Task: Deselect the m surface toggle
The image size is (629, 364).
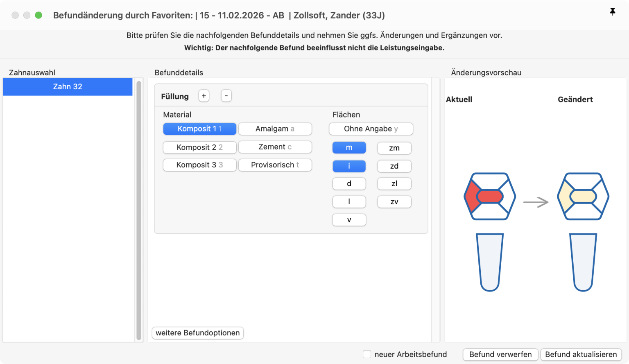Action: click(349, 148)
